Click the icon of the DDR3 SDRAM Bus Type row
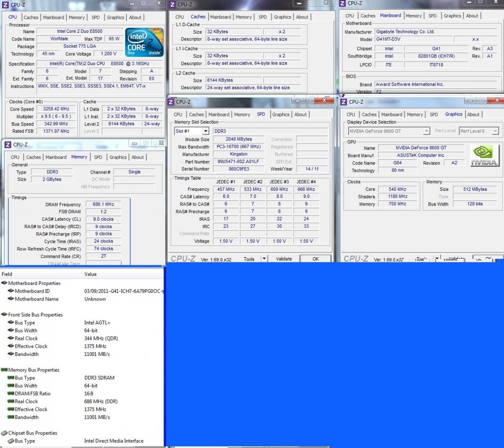Viewport: 504px width, 448px height. [x=11, y=378]
